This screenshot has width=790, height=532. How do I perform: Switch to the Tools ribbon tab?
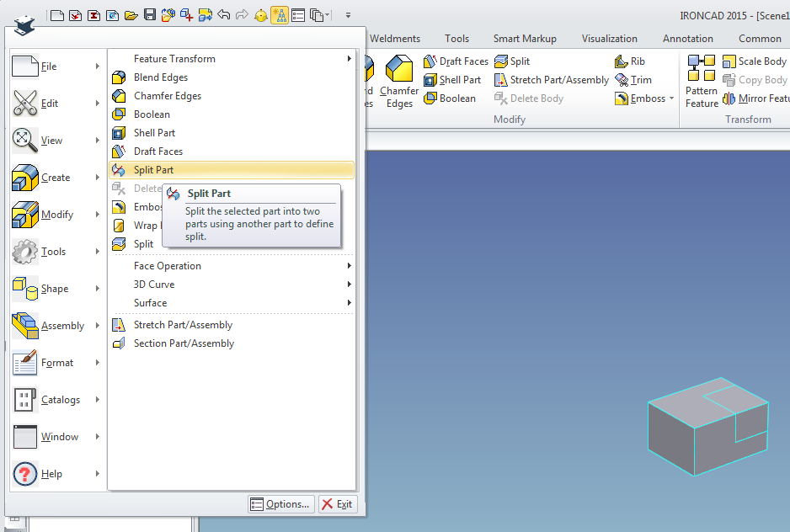457,39
